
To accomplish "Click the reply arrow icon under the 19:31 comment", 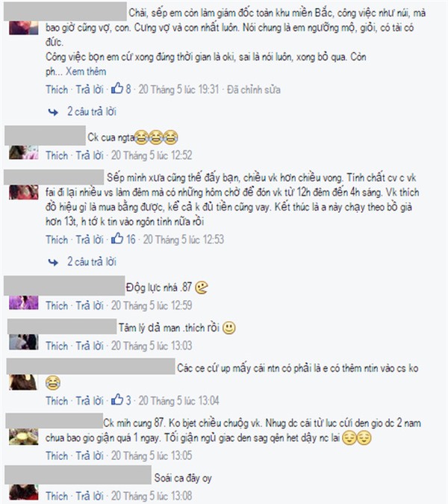I will coord(53,112).
